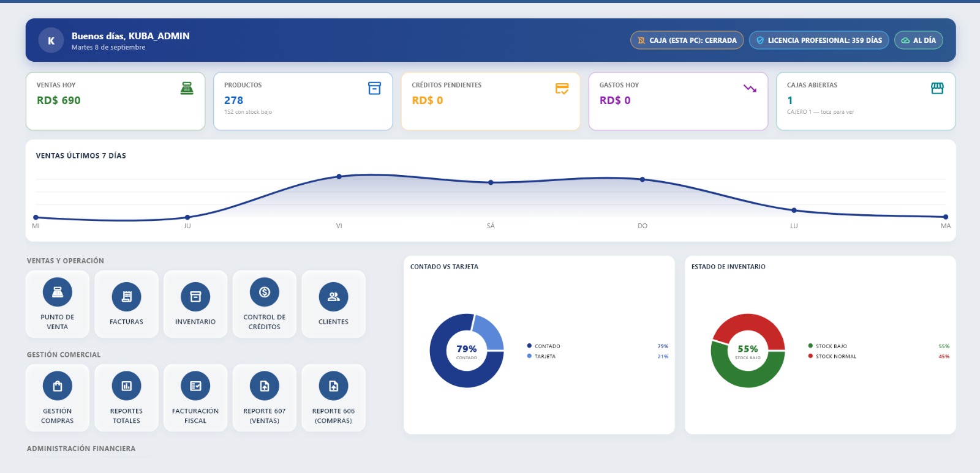The height and width of the screenshot is (473, 980).
Task: Click the downward trend icon in Gastos Hoy
Action: [x=750, y=89]
